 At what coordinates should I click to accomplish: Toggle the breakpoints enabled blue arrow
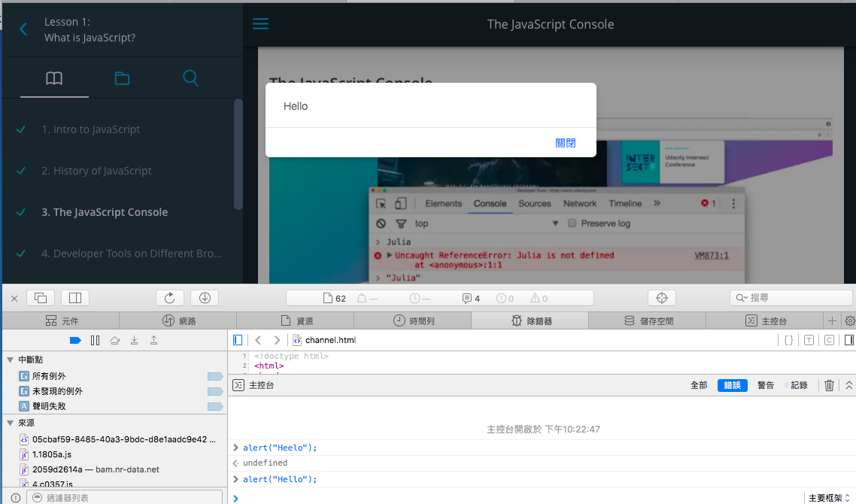click(x=75, y=341)
